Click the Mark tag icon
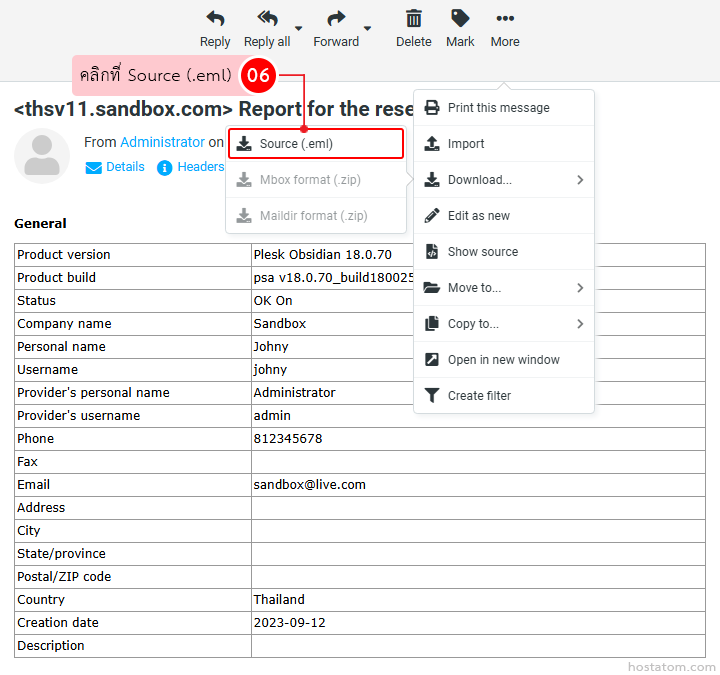720x675 pixels. pyautogui.click(x=460, y=18)
